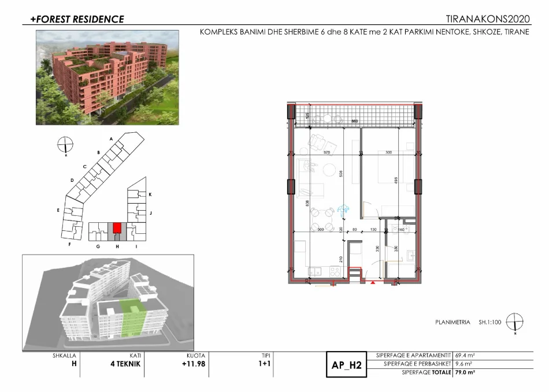Click the +FOREST RESIDENCE title
Viewport: 549px width, 392px height.
(x=77, y=19)
